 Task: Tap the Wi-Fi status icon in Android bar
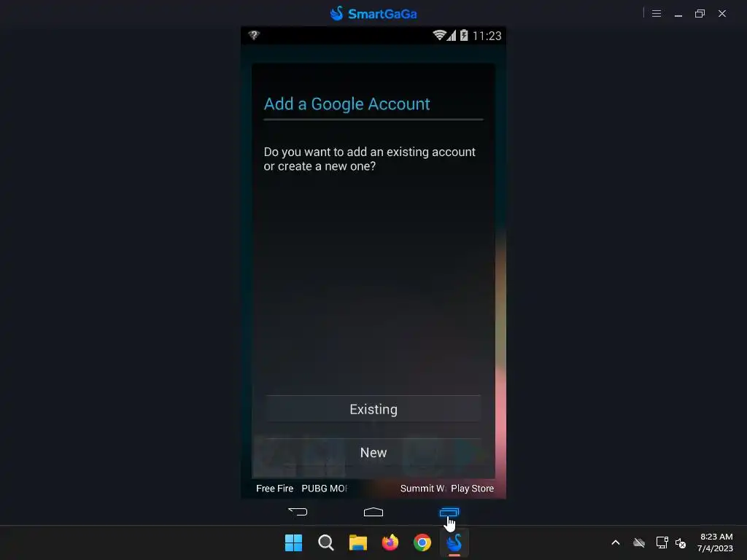point(438,35)
